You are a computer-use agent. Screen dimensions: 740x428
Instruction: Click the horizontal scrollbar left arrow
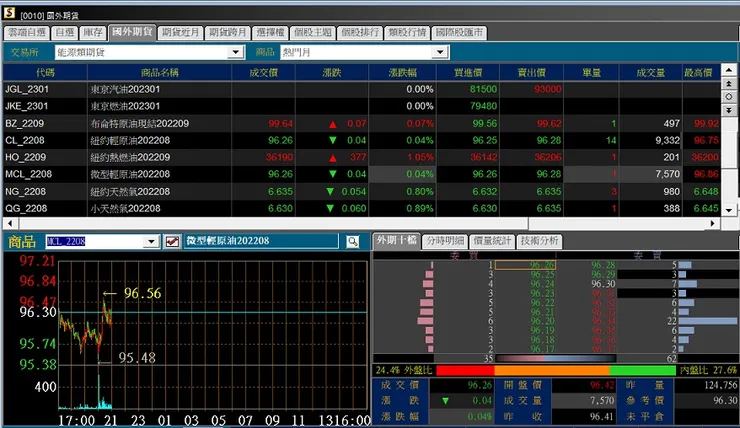tap(10, 223)
